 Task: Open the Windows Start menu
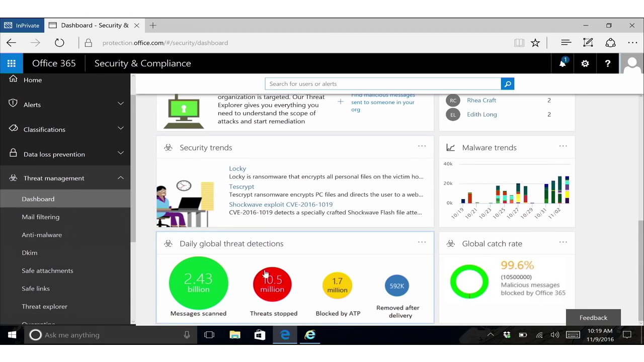(12, 335)
